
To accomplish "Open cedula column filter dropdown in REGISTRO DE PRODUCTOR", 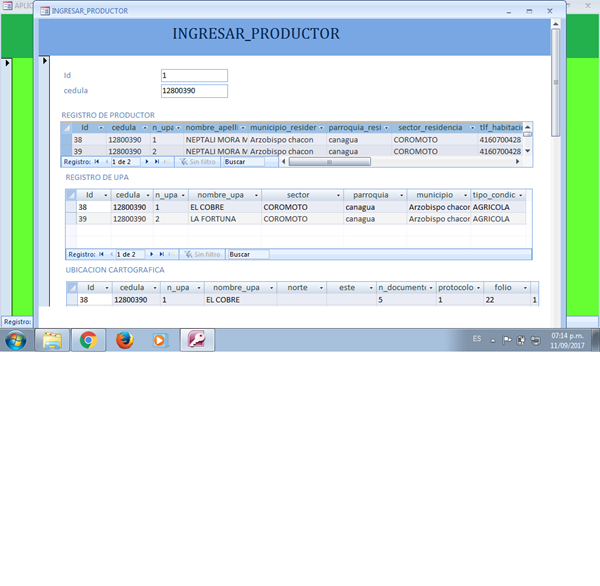I will 145,128.
